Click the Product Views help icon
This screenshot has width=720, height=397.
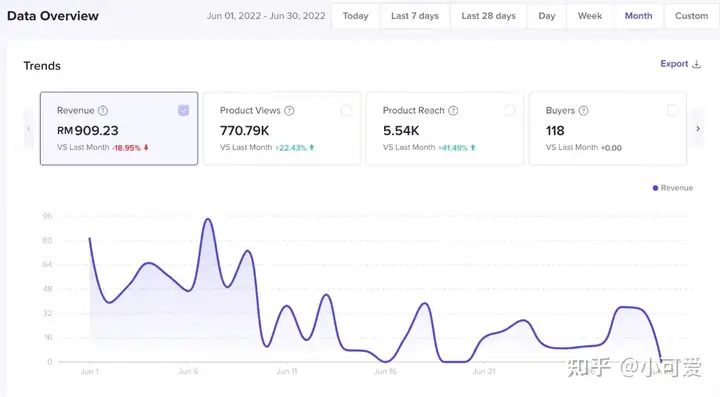(289, 111)
